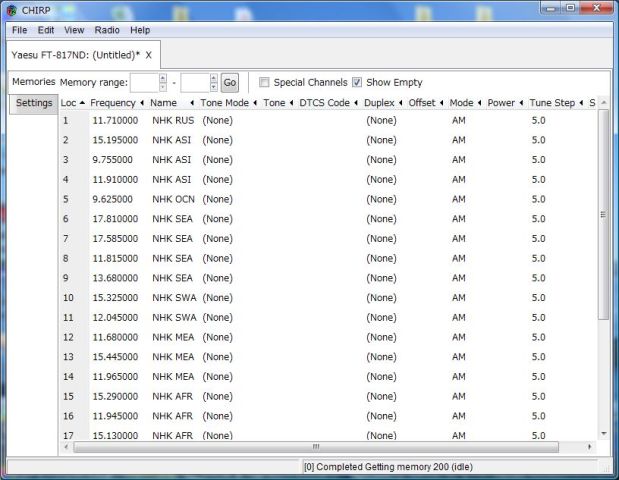Open the Radio menu
The width and height of the screenshot is (619, 480).
107,30
